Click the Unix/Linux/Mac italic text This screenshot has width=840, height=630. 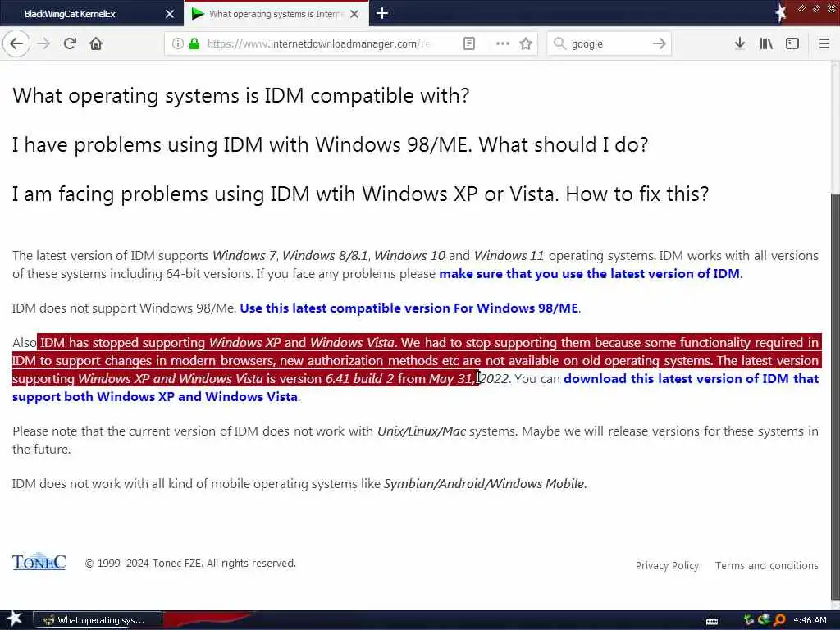(421, 431)
